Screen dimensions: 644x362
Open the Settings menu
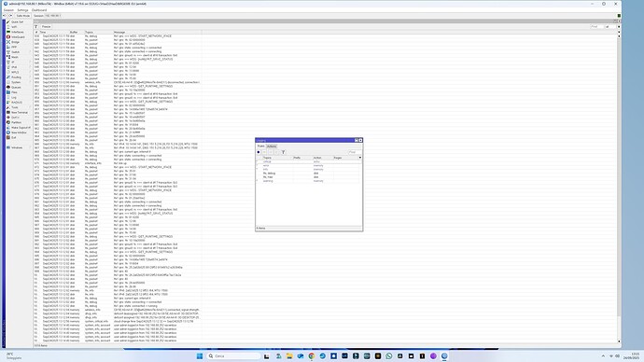[22, 10]
